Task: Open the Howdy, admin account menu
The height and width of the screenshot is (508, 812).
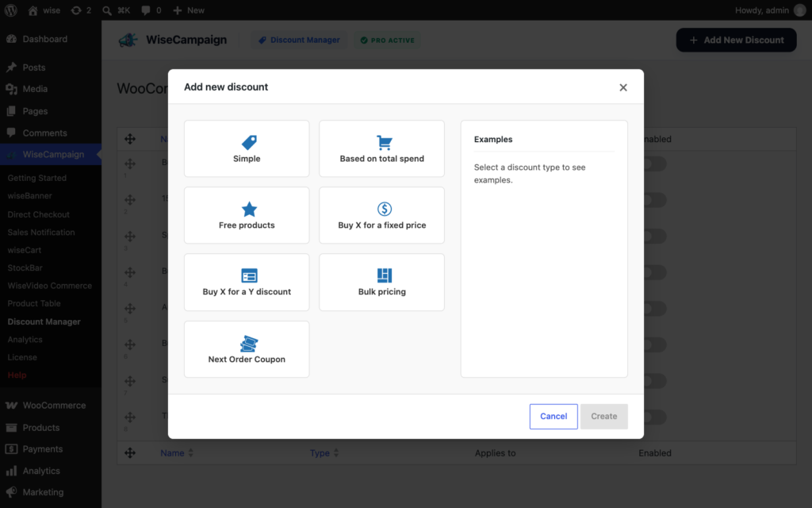Action: coord(770,10)
